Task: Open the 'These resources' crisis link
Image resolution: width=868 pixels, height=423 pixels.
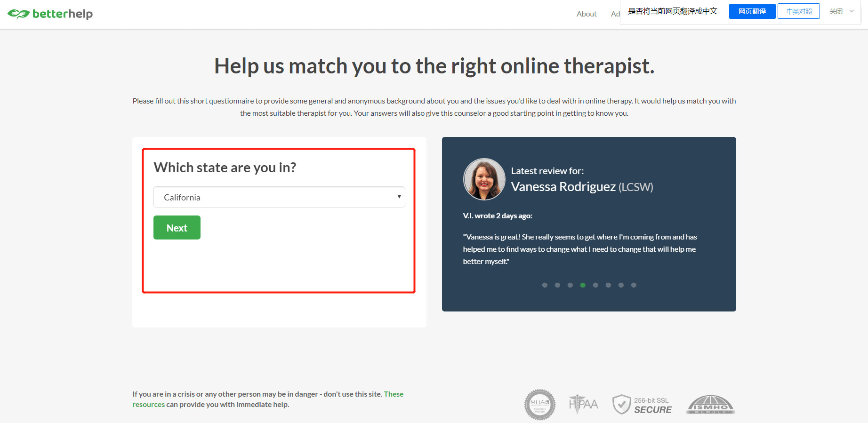Action: click(394, 394)
